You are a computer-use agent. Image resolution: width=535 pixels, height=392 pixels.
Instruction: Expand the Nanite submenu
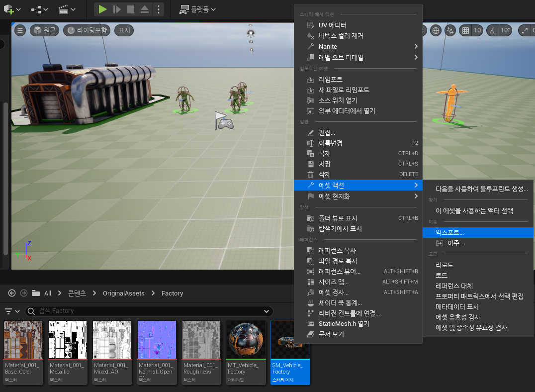(x=358, y=46)
